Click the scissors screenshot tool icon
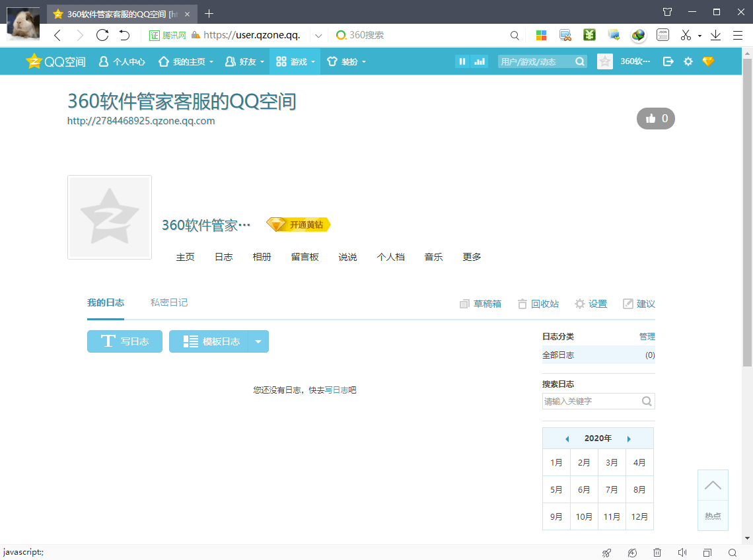This screenshot has width=753, height=560. [686, 35]
